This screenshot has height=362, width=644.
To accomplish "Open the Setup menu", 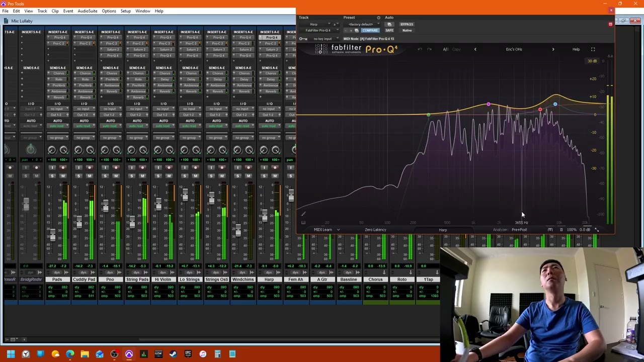I will pos(126,11).
